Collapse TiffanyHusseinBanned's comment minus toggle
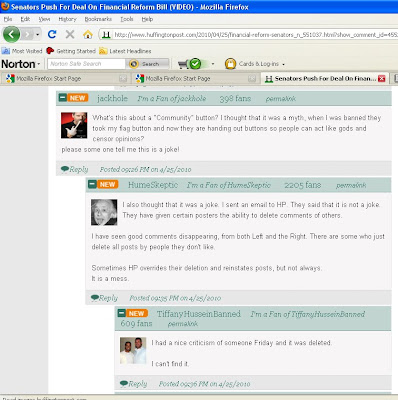Screen dimensions: 398x400 (x=122, y=313)
